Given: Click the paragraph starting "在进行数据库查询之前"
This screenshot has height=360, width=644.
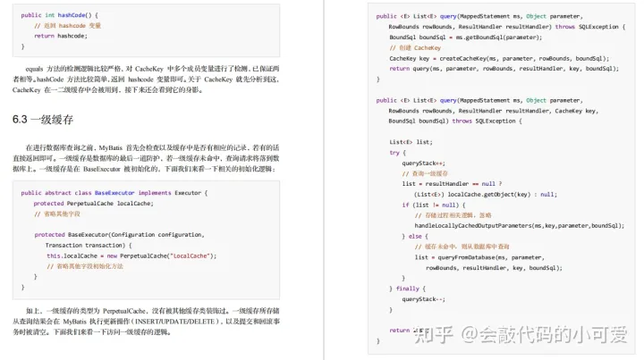Looking at the screenshot, I should pyautogui.click(x=146, y=158).
